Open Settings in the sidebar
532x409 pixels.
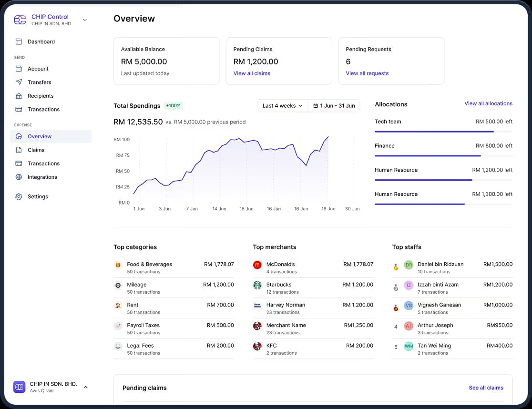51,196
